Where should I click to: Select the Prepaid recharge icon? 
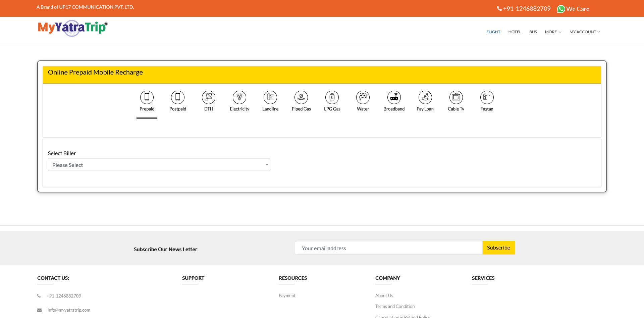click(147, 97)
